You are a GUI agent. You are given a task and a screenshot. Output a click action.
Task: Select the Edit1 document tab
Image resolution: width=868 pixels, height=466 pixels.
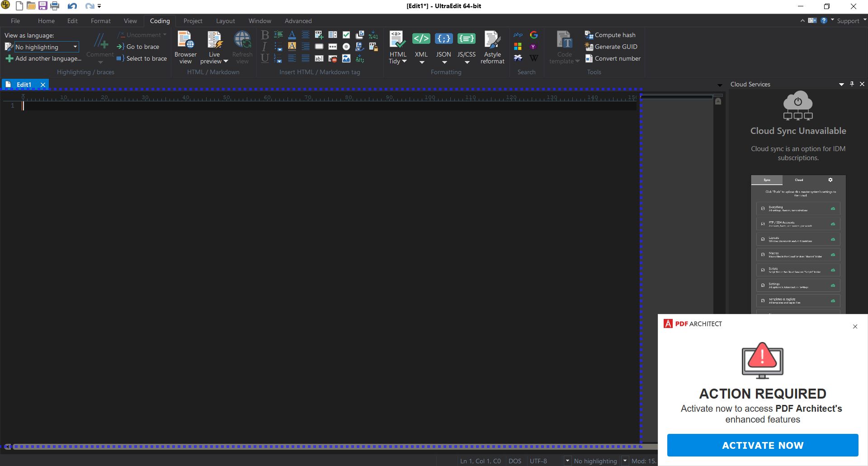click(24, 85)
